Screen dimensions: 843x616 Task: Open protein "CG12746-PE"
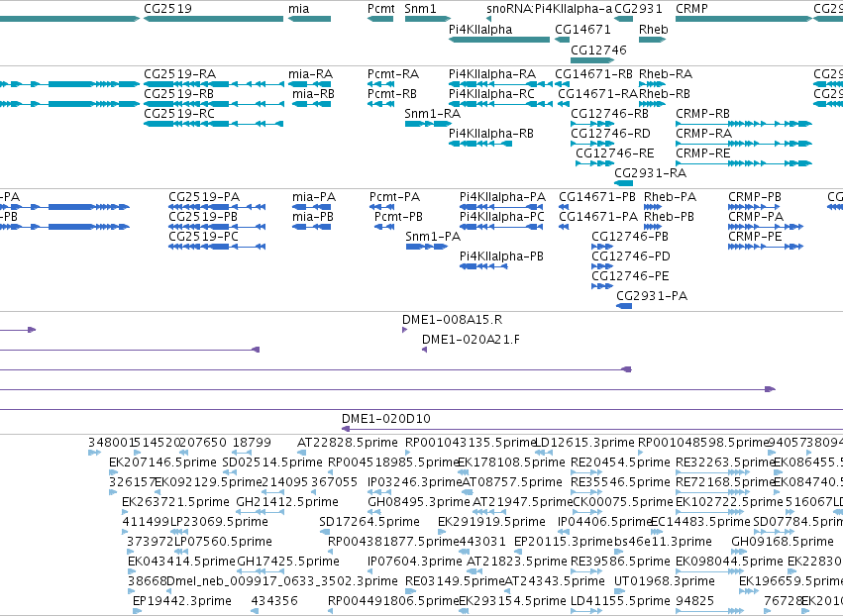pyautogui.click(x=631, y=276)
